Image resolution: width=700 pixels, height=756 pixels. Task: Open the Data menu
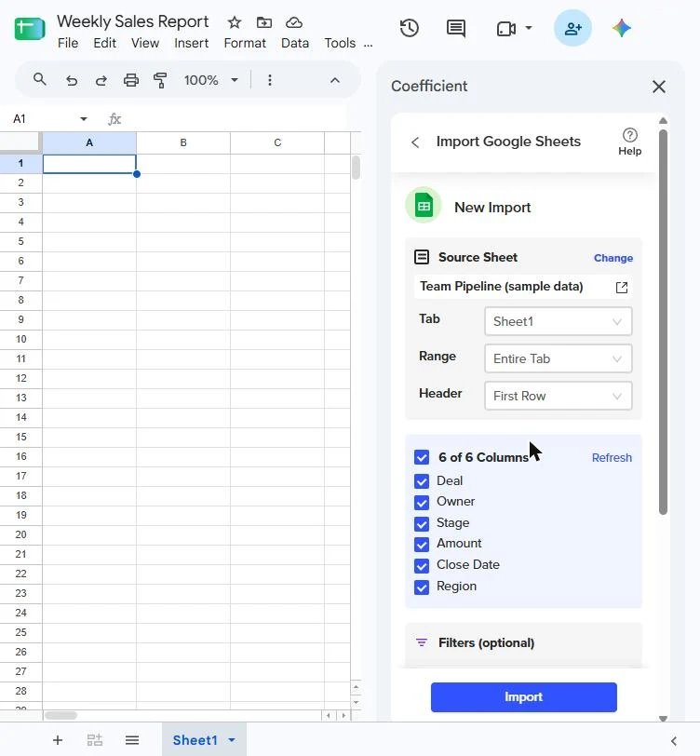[295, 44]
